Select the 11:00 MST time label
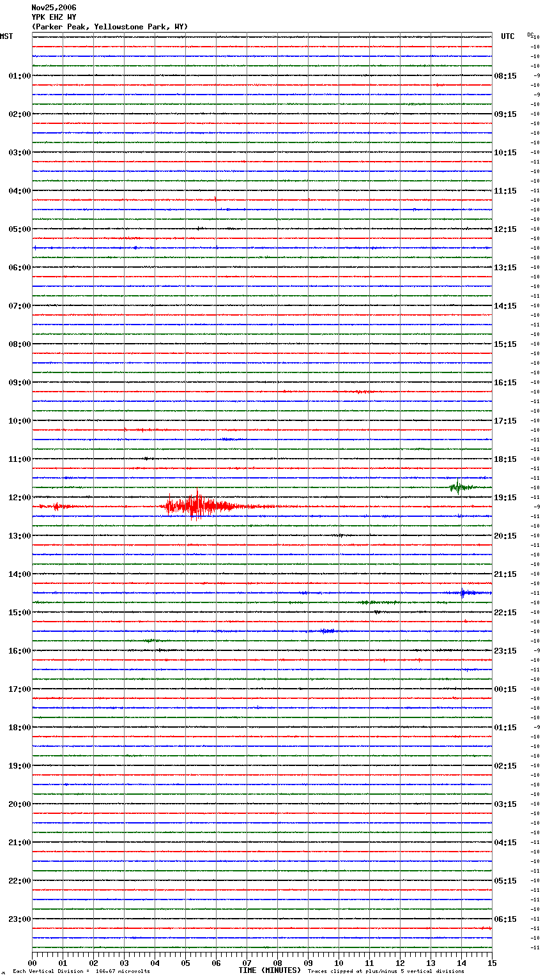 [x=19, y=459]
